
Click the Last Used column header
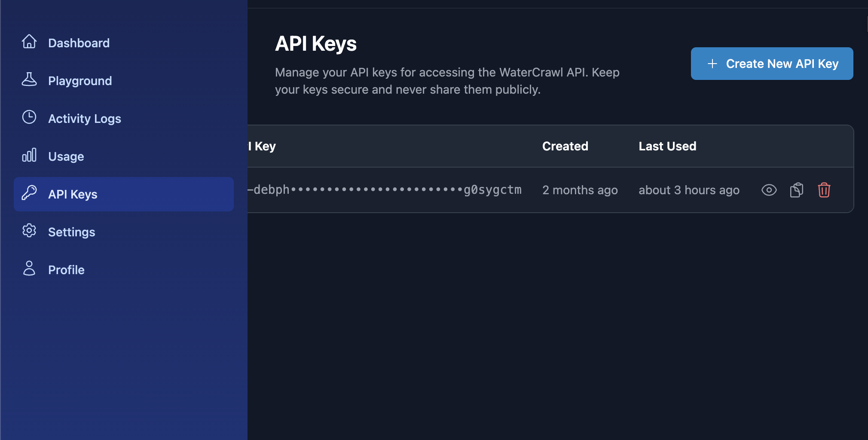click(x=667, y=146)
